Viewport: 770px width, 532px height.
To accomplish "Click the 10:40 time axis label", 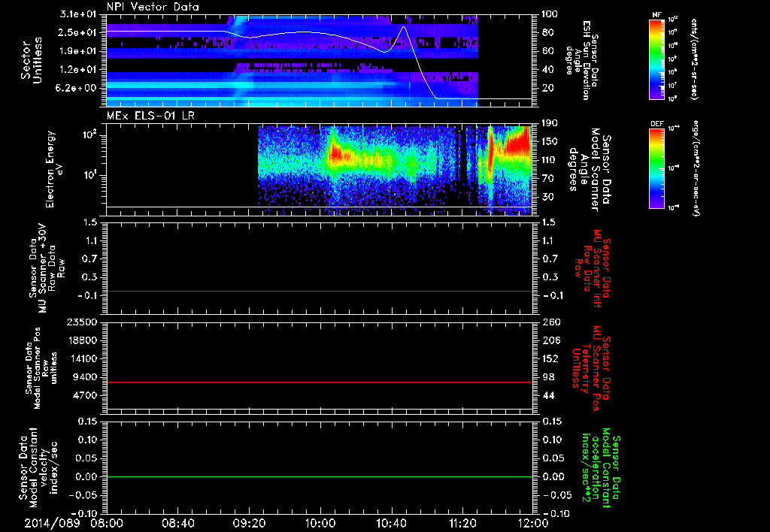I will tap(391, 523).
